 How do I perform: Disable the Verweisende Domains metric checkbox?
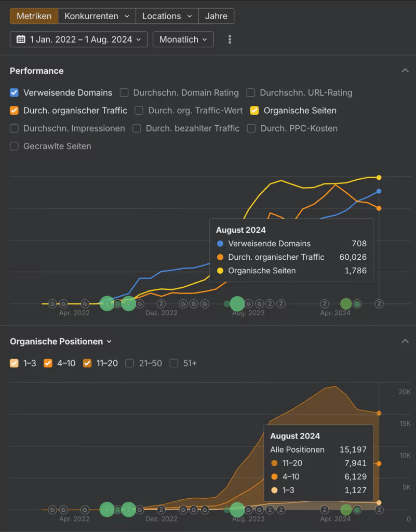click(x=14, y=92)
